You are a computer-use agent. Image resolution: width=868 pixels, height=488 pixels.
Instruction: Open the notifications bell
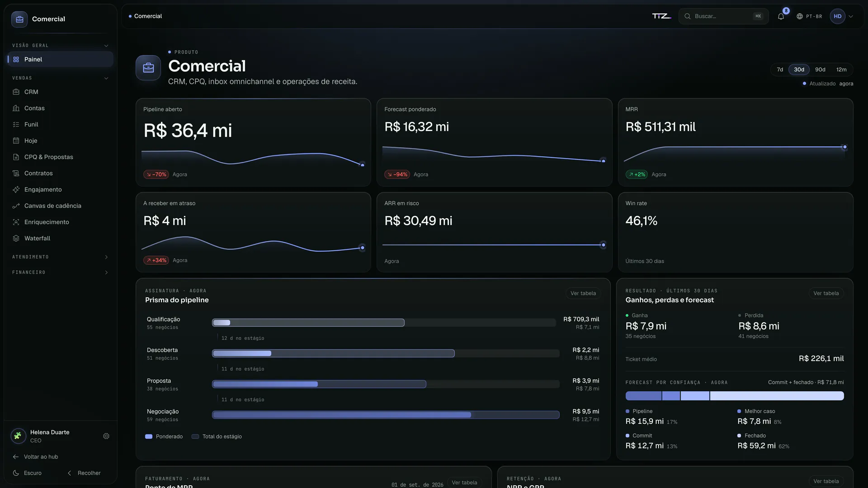click(x=781, y=16)
